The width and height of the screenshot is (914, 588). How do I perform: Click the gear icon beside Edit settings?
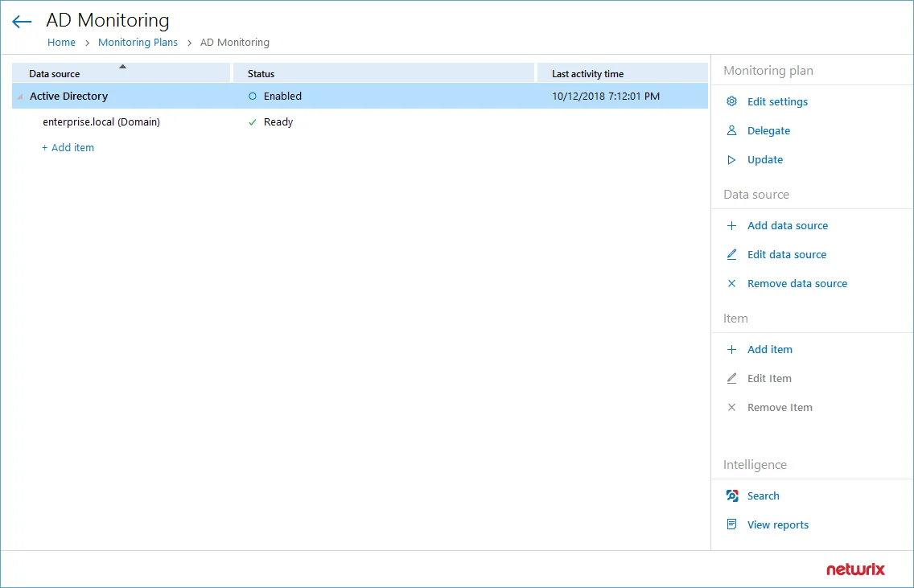[x=731, y=101]
